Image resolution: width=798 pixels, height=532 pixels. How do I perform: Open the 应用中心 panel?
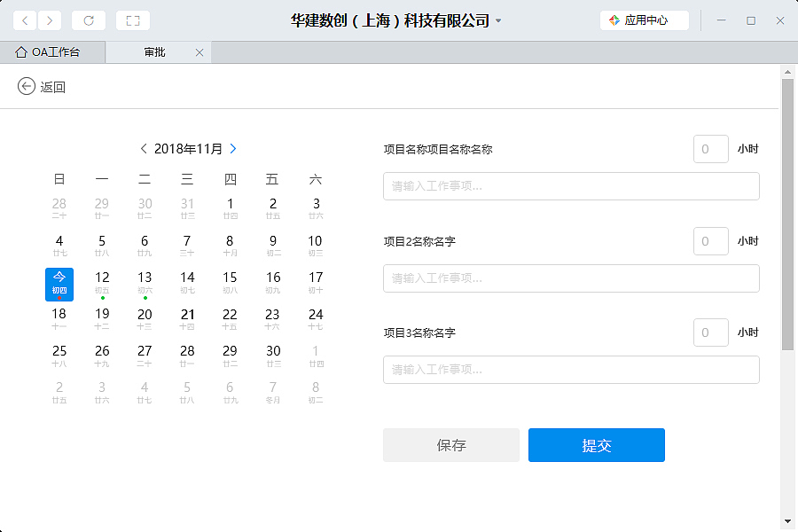(x=644, y=20)
